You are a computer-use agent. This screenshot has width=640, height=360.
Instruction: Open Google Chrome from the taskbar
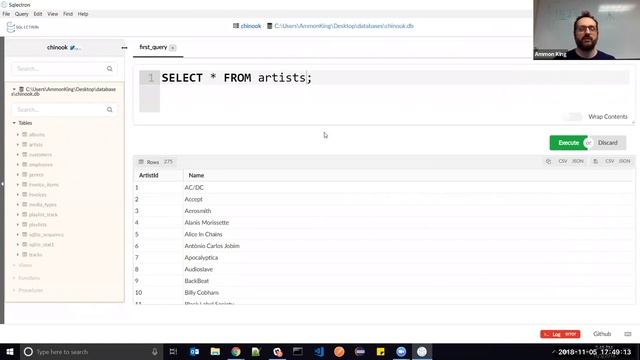coord(236,352)
